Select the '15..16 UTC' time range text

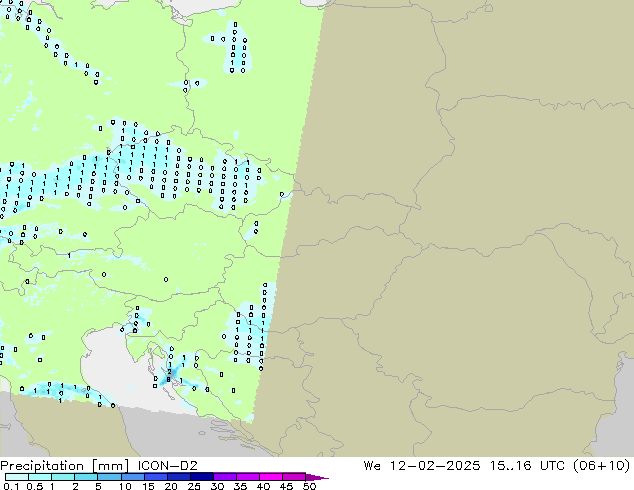(x=528, y=466)
